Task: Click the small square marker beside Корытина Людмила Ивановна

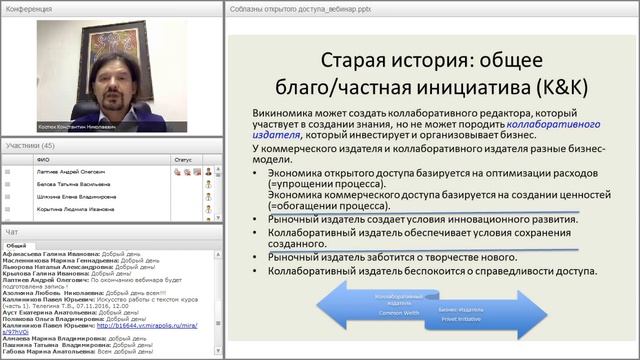Action: 7,209
